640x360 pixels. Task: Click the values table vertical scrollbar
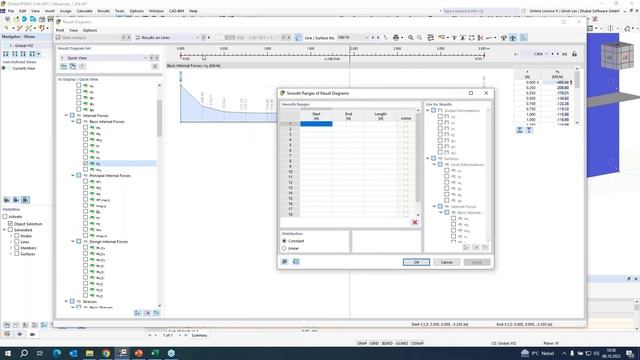[577, 96]
